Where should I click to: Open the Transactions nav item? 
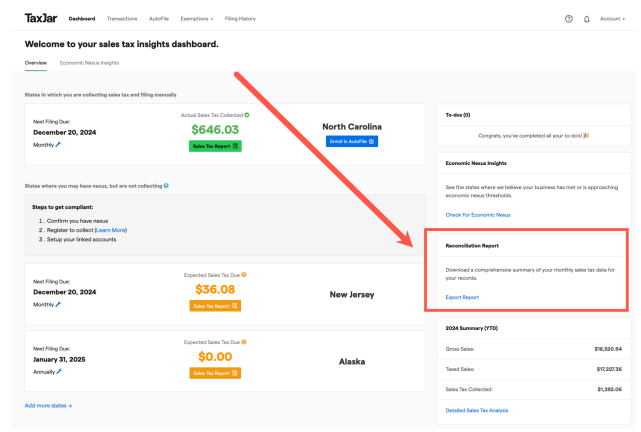[x=122, y=19]
